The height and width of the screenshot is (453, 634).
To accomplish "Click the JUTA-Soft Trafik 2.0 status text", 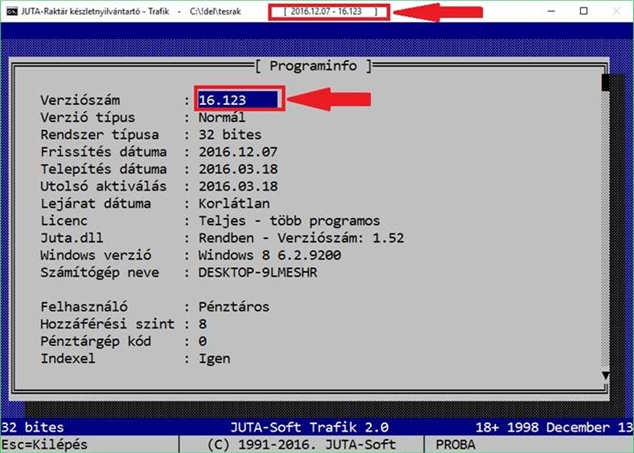I will click(x=309, y=427).
